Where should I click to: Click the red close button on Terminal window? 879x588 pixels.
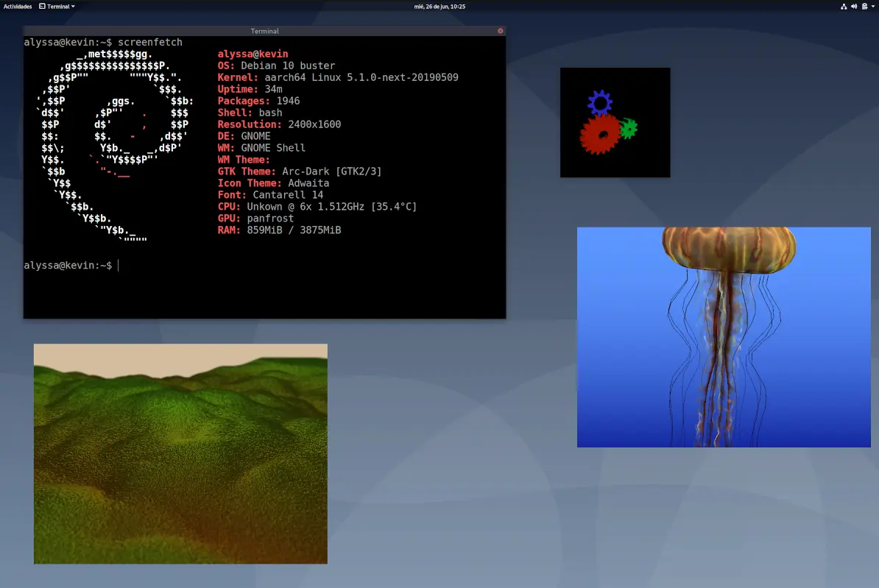point(500,31)
